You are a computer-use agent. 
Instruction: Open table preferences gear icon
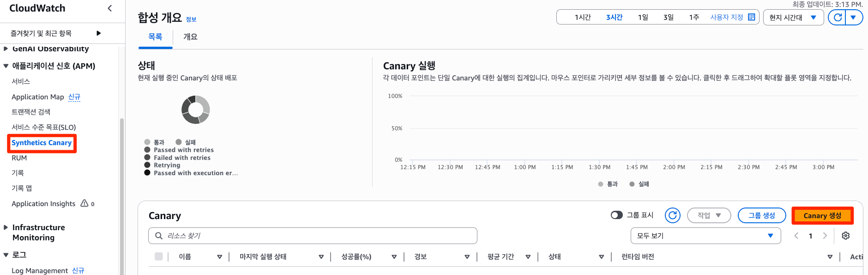[x=846, y=236]
